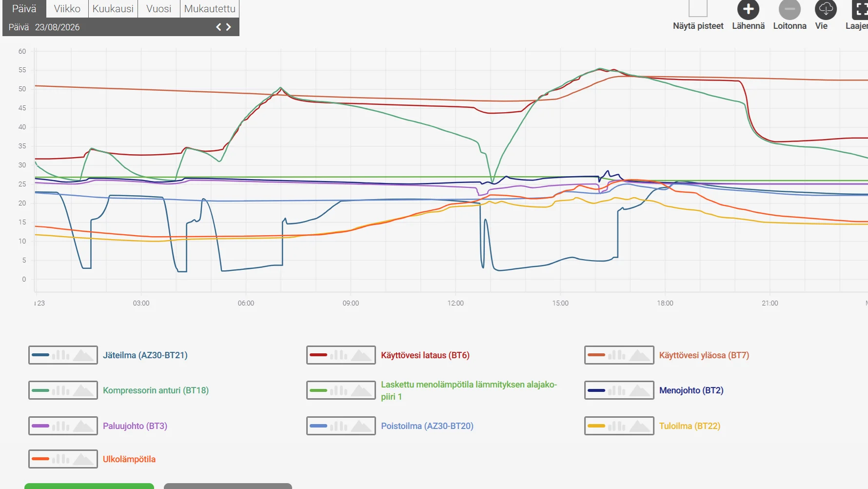Toggle Ulkolämpötila legend box

(63, 459)
